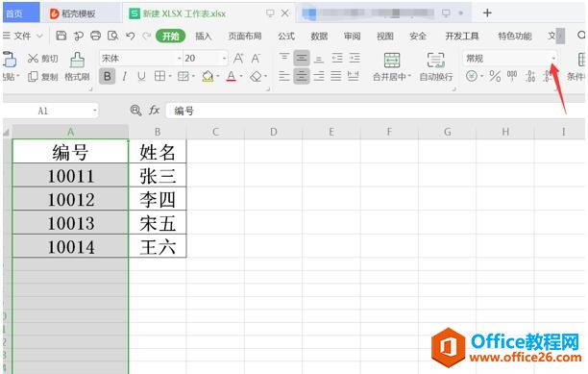The height and width of the screenshot is (374, 588).
Task: Expand the border style dropdown arrow
Action: pyautogui.click(x=170, y=77)
